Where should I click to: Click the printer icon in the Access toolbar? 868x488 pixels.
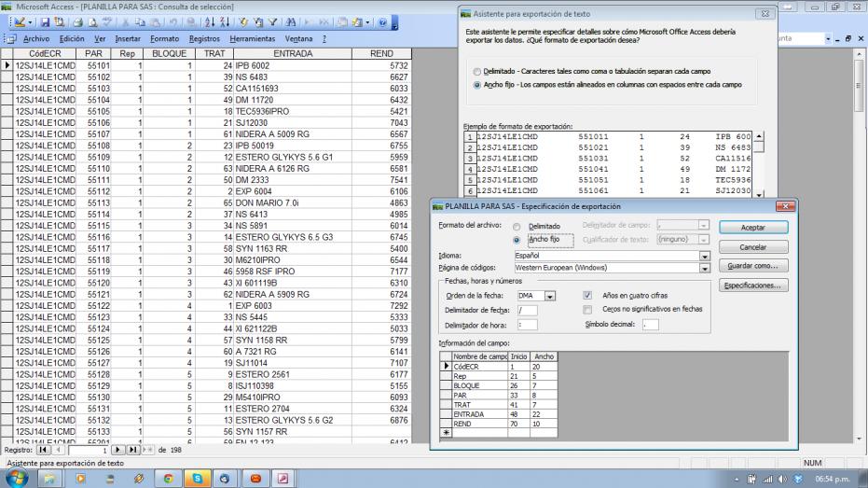(77, 22)
